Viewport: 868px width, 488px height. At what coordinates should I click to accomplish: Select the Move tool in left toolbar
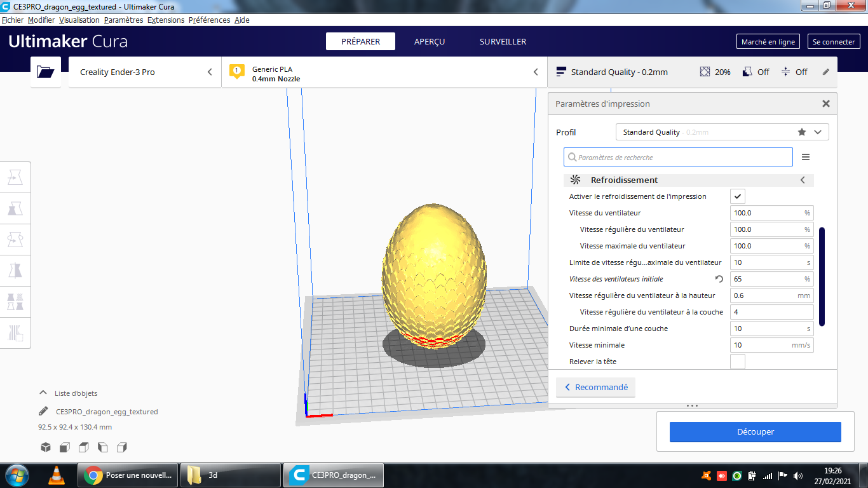coord(15,178)
